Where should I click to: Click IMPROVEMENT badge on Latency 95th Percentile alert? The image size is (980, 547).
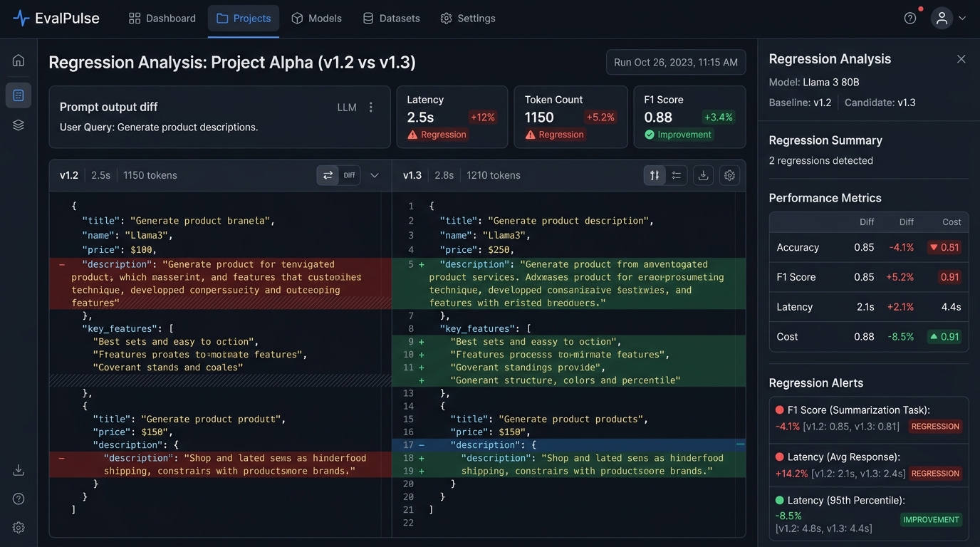coord(931,520)
